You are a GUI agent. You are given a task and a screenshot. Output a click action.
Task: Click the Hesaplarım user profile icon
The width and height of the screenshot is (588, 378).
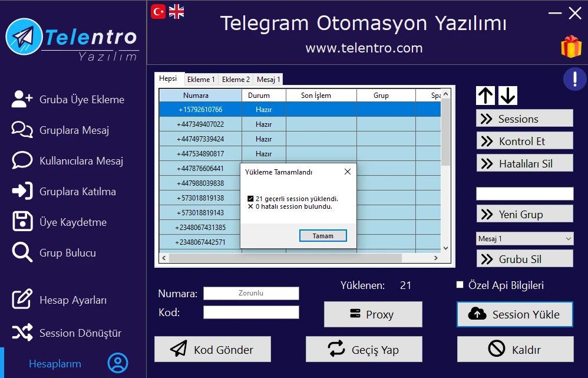118,363
